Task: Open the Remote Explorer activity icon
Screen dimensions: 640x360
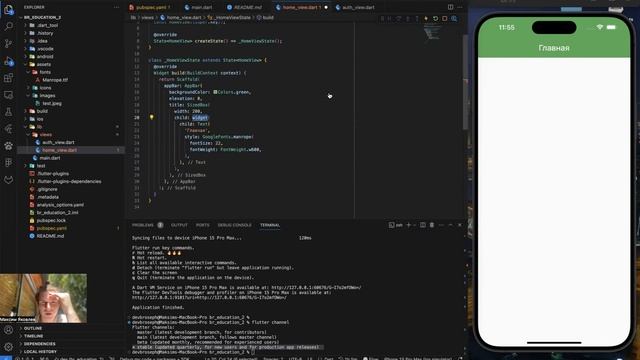Action: 8,95
